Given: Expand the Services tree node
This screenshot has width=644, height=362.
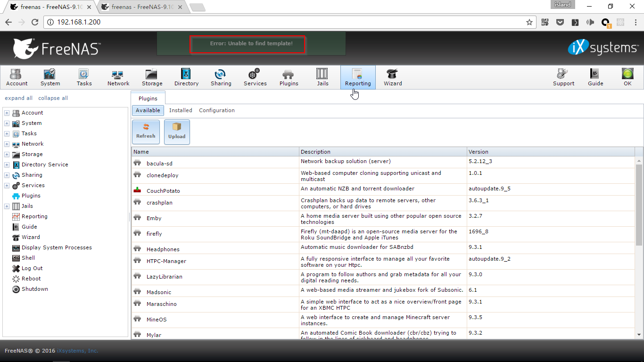Looking at the screenshot, I should coord(7,186).
